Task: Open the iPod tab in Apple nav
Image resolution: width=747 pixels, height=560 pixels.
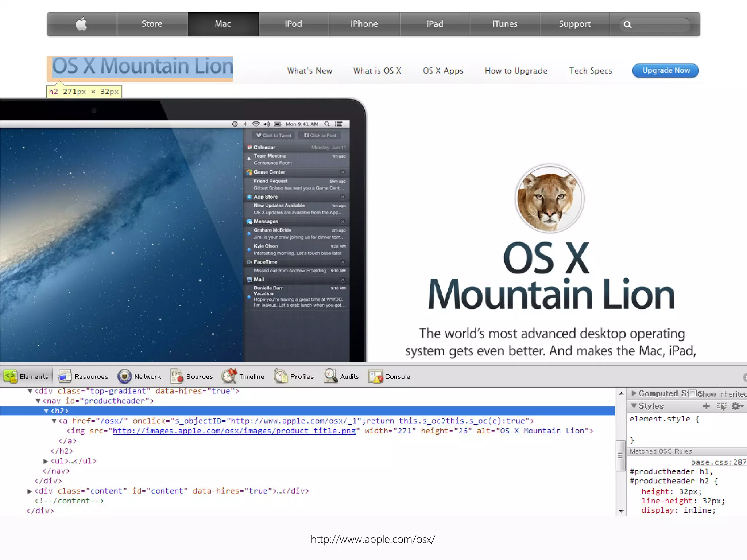Action: pyautogui.click(x=294, y=24)
